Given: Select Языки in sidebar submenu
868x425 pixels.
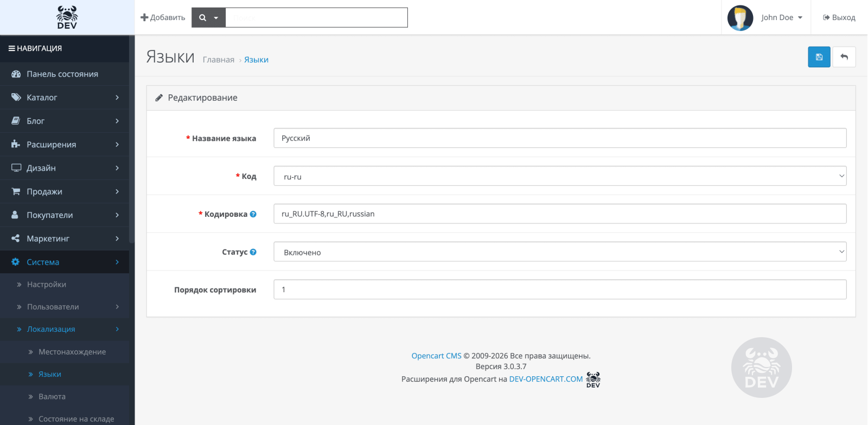Looking at the screenshot, I should (65, 374).
